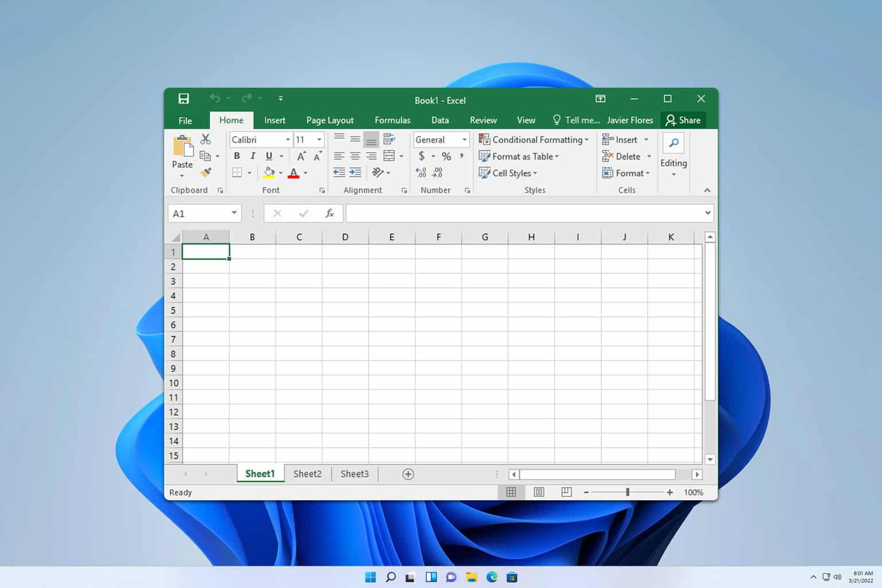Open the Data ribbon tab
Viewport: 882px width, 588px height.
pos(440,121)
